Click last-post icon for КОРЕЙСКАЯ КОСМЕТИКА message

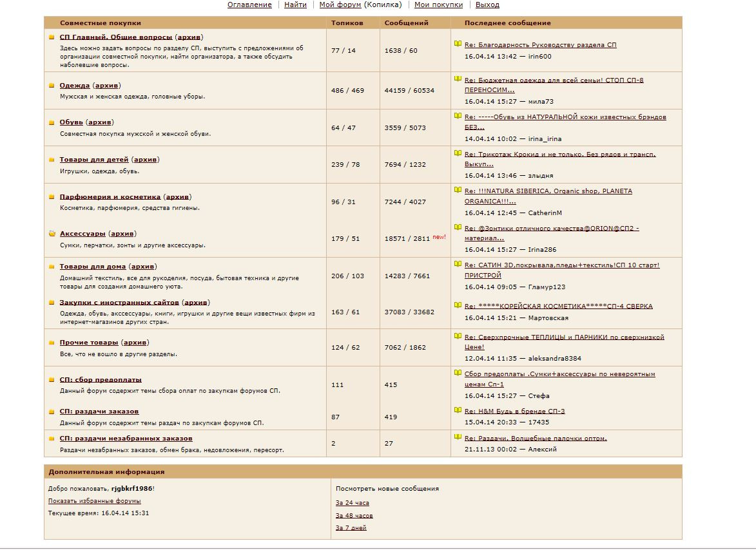click(458, 305)
